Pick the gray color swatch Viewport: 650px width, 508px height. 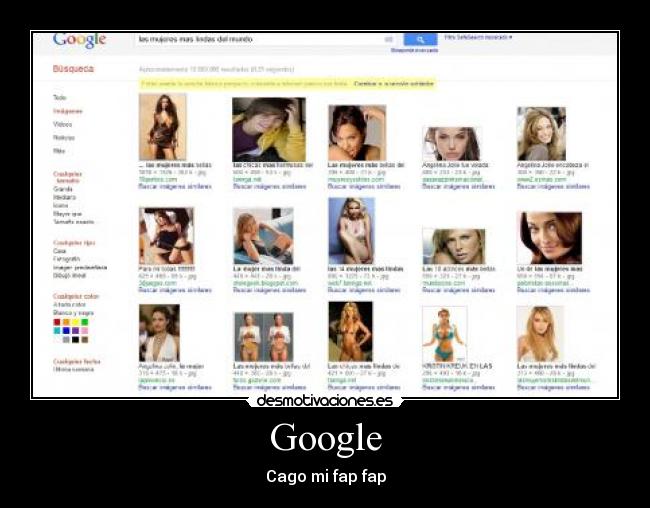[x=66, y=340]
